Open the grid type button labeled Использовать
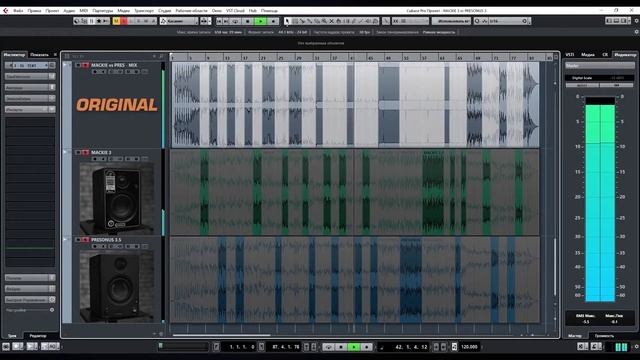Screen dimensions: 640x360 click(451, 21)
